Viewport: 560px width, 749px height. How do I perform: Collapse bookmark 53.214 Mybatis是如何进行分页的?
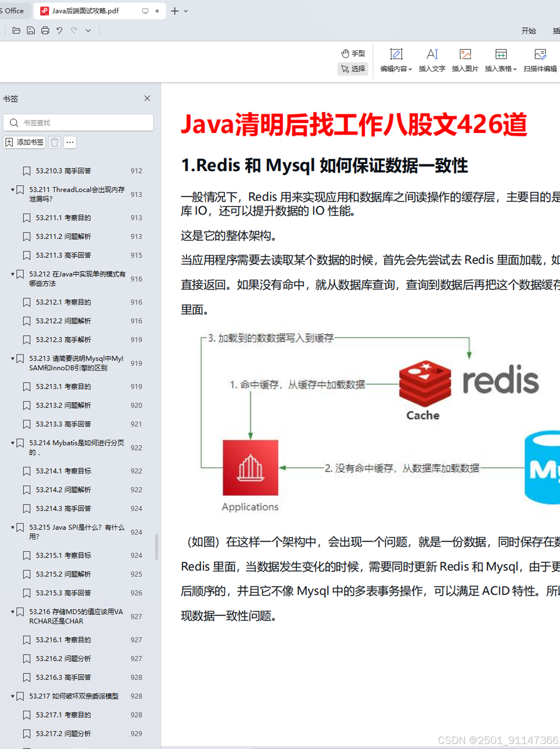point(12,443)
